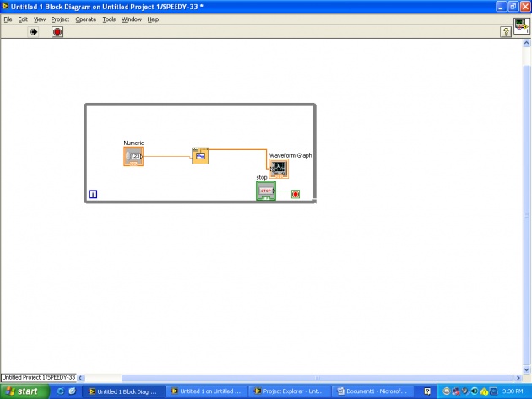Click the second quick launch icon
The width and height of the screenshot is (532, 399).
pos(72,391)
